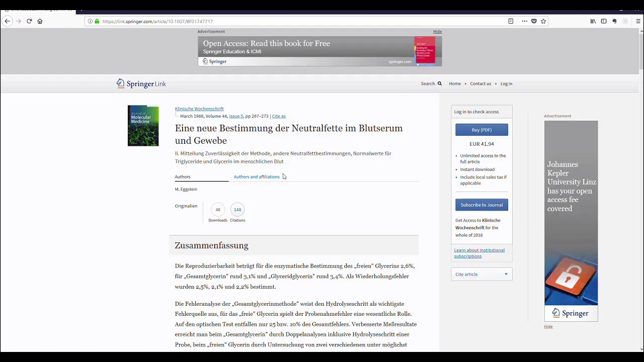
Task: Open page actions three-dot menu
Action: pos(524,21)
